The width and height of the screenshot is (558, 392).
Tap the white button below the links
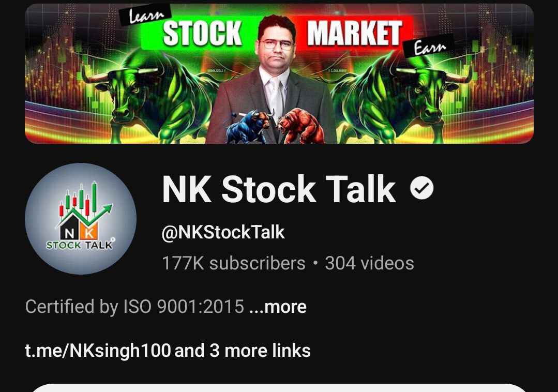279,388
